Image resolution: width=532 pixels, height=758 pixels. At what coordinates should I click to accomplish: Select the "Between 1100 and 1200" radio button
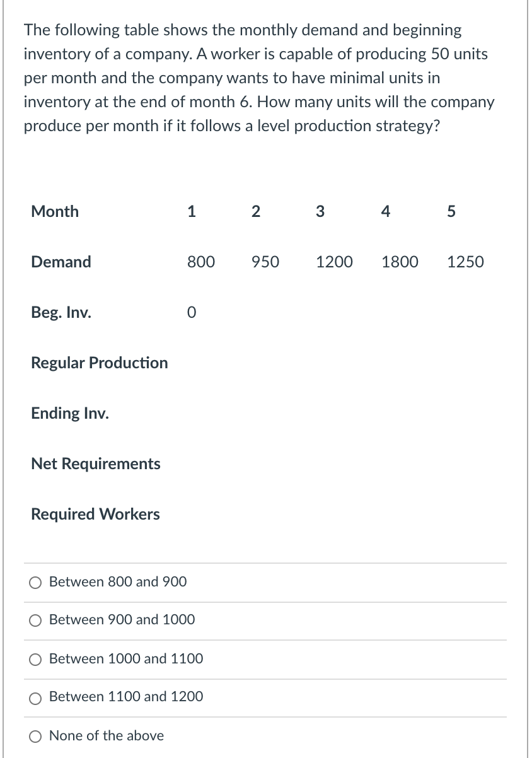pos(35,697)
